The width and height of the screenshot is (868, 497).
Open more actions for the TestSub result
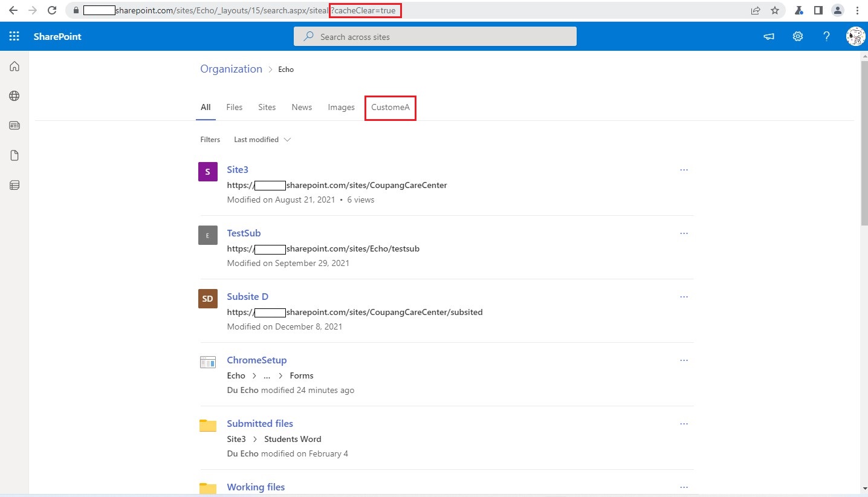point(684,233)
